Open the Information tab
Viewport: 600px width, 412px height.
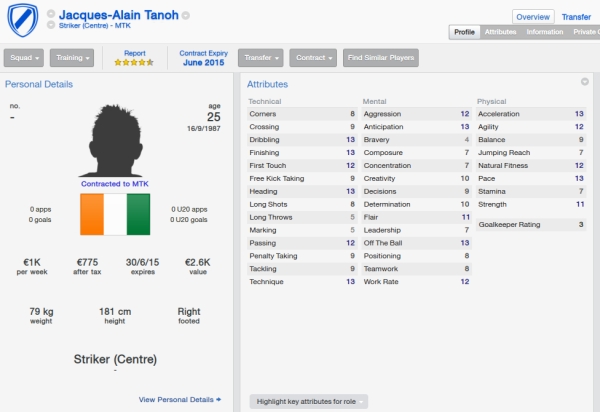click(544, 32)
